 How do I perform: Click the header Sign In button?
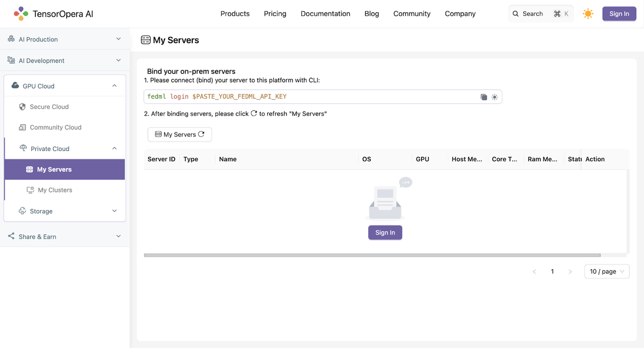pyautogui.click(x=619, y=14)
